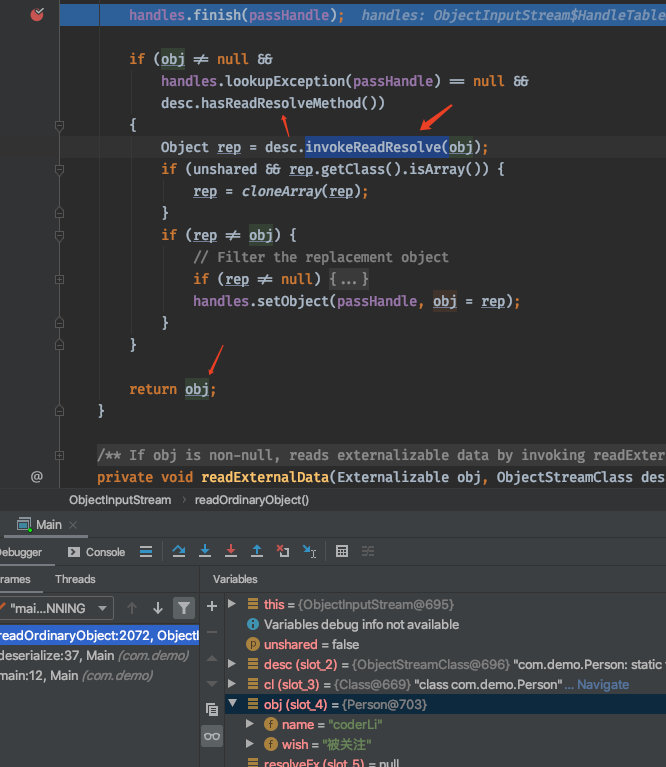Screen dimensions: 666x767
Task: Click the wish = "被关注" value
Action: pyautogui.click(x=347, y=744)
